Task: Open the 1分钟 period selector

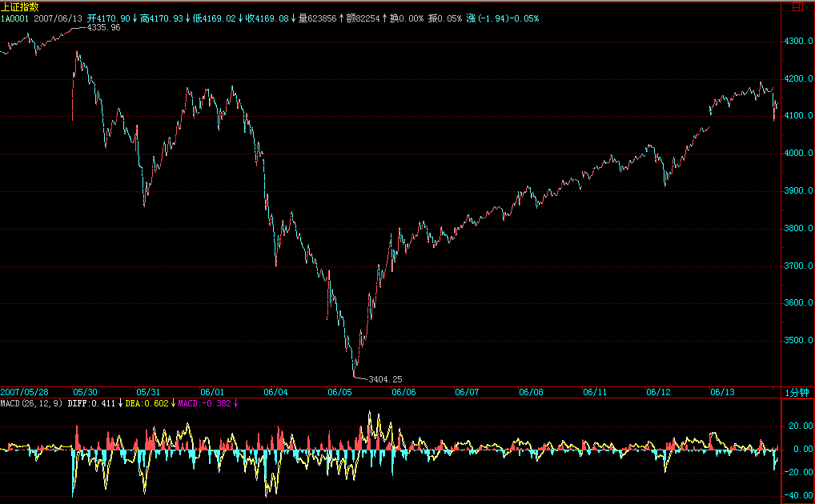Action: [x=797, y=392]
